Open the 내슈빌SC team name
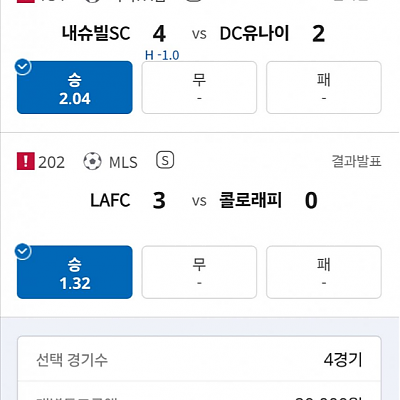The image size is (400, 400). point(96,33)
